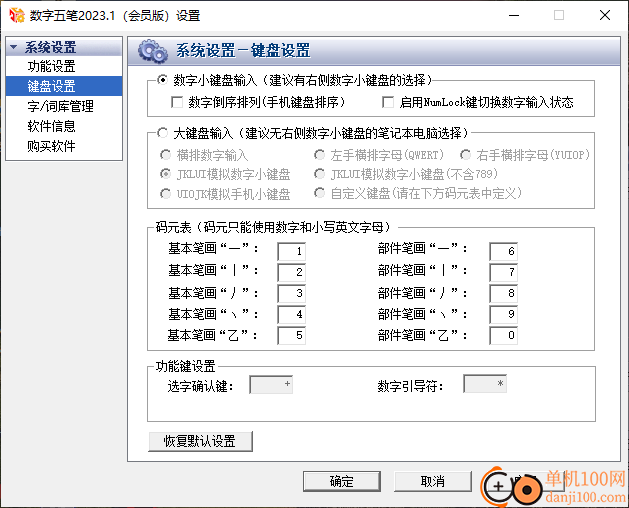This screenshot has height=508, width=629.
Task: Click the 部件笔画“一” field containing 6
Action: (503, 251)
